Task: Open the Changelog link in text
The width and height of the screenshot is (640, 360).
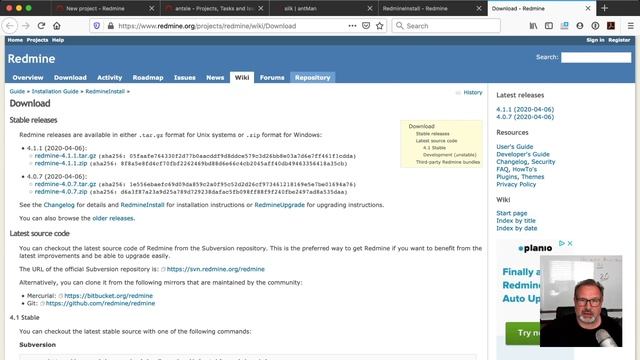Action: pos(59,205)
